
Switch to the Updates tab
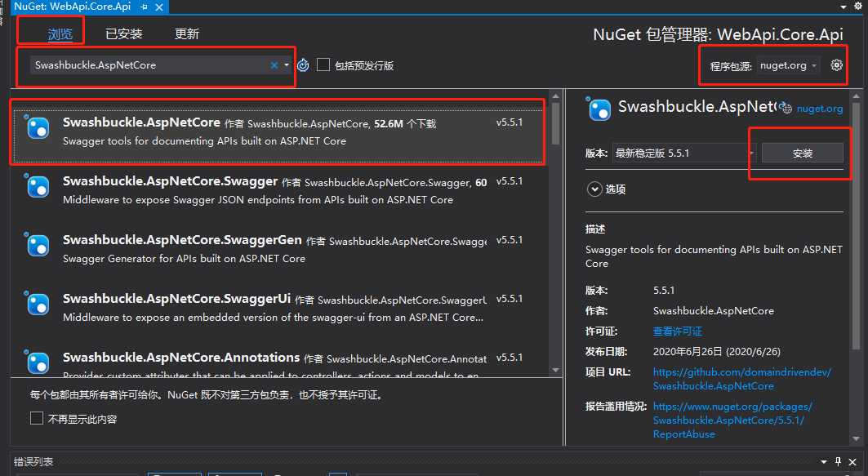pos(186,34)
